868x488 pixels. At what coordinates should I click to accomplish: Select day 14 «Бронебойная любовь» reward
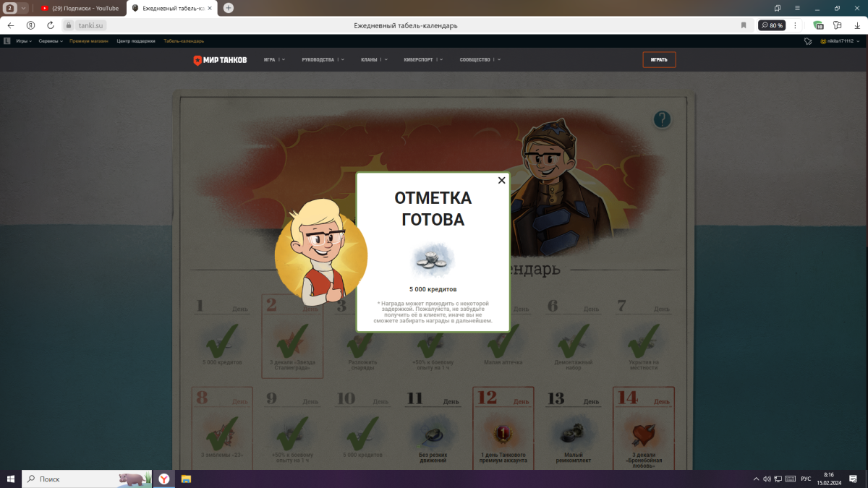tap(644, 427)
